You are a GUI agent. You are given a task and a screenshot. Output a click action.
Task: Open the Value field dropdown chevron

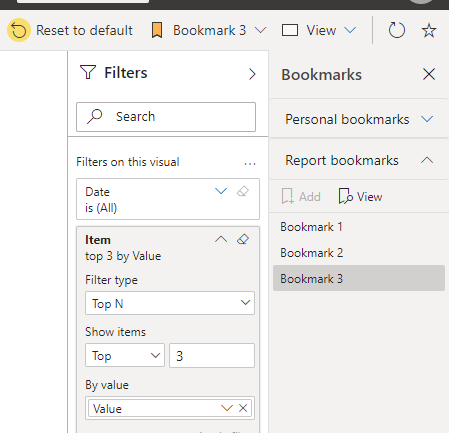click(227, 408)
